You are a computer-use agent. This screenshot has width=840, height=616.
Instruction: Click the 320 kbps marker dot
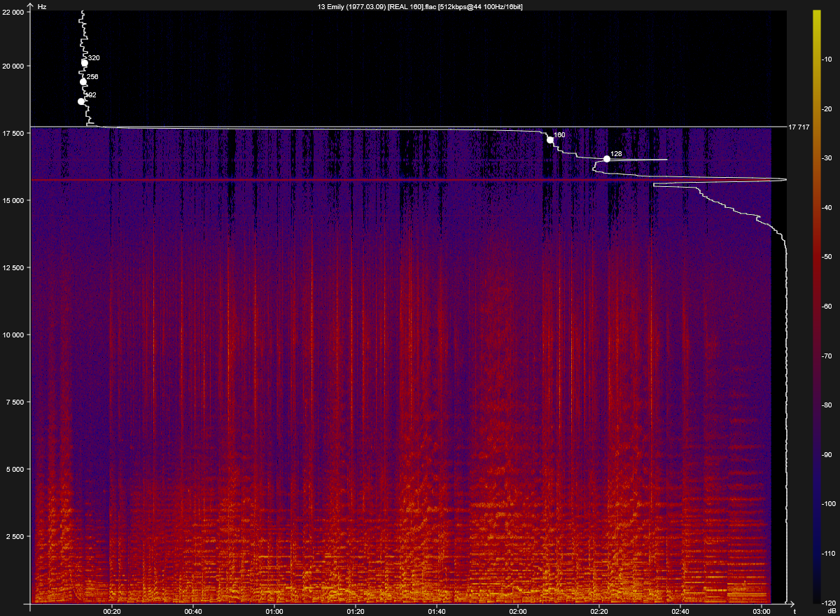coord(85,63)
